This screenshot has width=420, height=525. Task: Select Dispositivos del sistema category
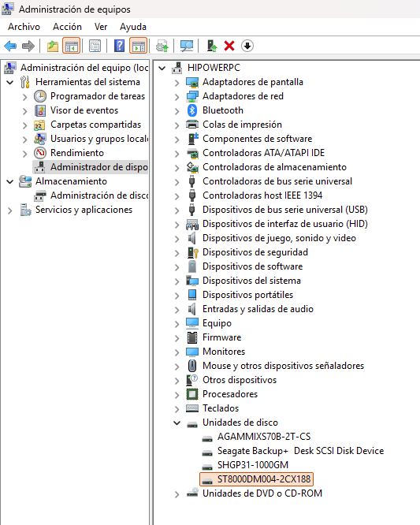[251, 281]
